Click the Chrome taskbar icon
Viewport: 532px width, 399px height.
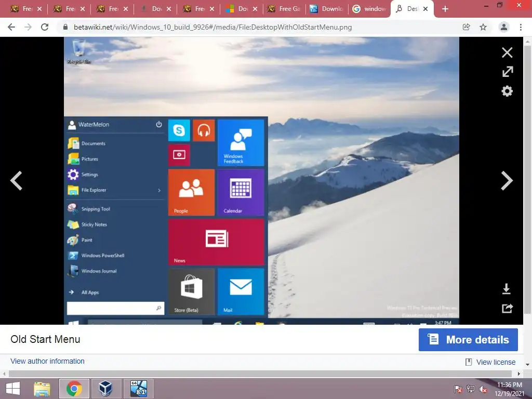click(x=74, y=389)
